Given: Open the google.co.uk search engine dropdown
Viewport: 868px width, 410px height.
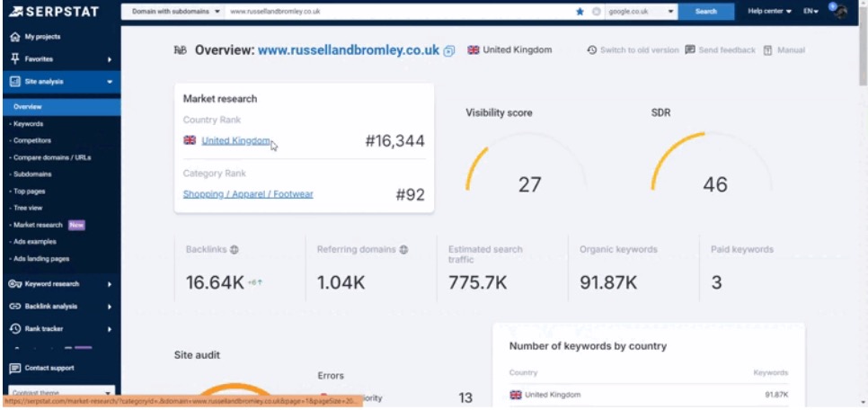Looking at the screenshot, I should pyautogui.click(x=641, y=11).
